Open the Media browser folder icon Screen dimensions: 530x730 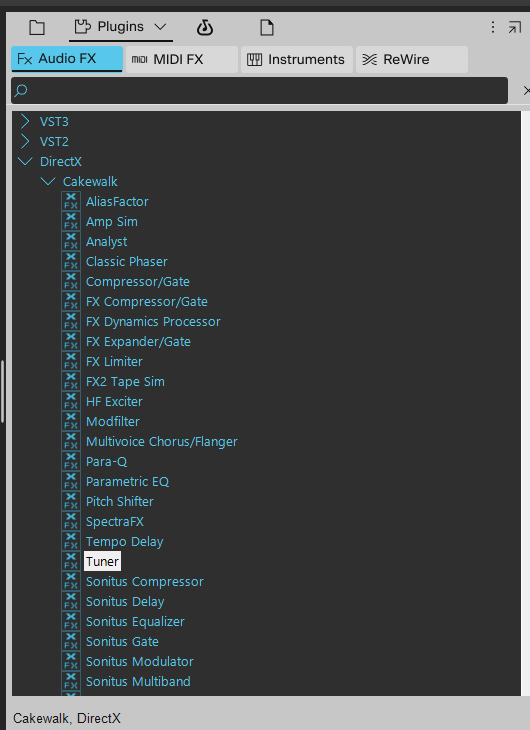pyautogui.click(x=37, y=27)
